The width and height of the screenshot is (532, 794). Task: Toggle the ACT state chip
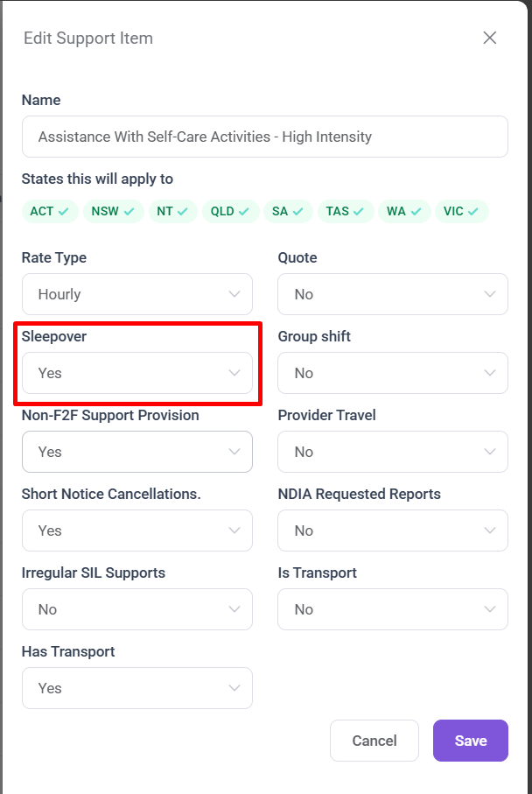[50, 211]
